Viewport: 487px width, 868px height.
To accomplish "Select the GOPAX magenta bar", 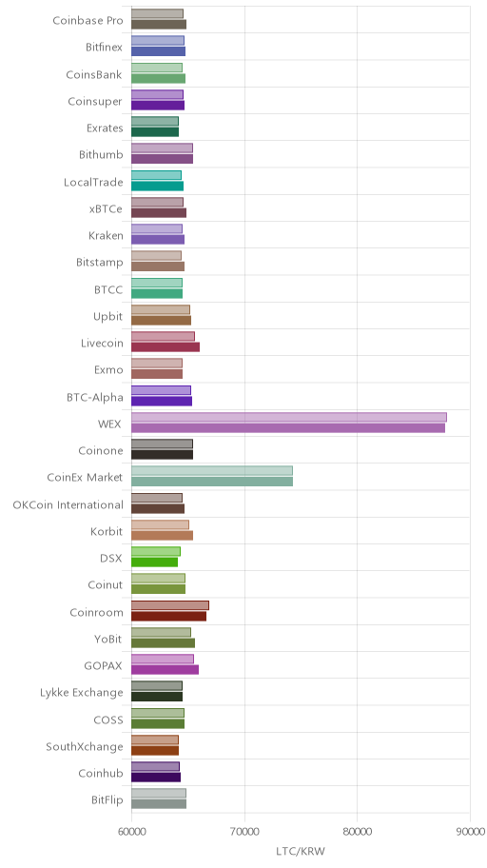I will click(165, 665).
